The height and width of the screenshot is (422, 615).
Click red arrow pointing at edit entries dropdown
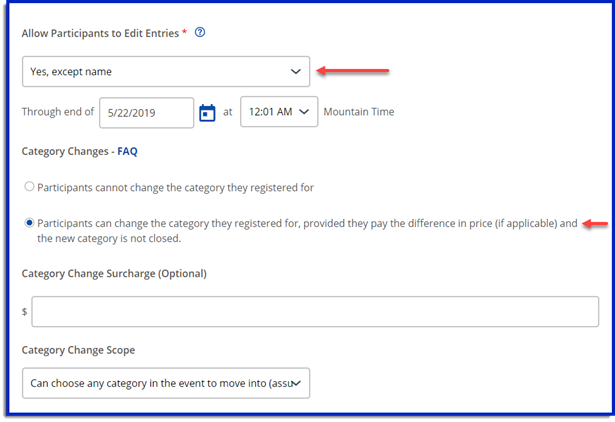pos(352,71)
